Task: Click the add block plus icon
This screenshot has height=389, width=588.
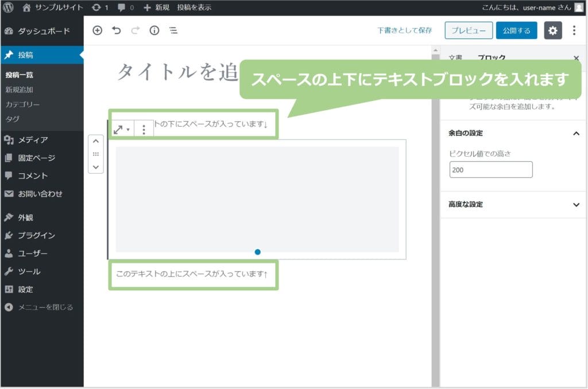Action: [x=97, y=31]
